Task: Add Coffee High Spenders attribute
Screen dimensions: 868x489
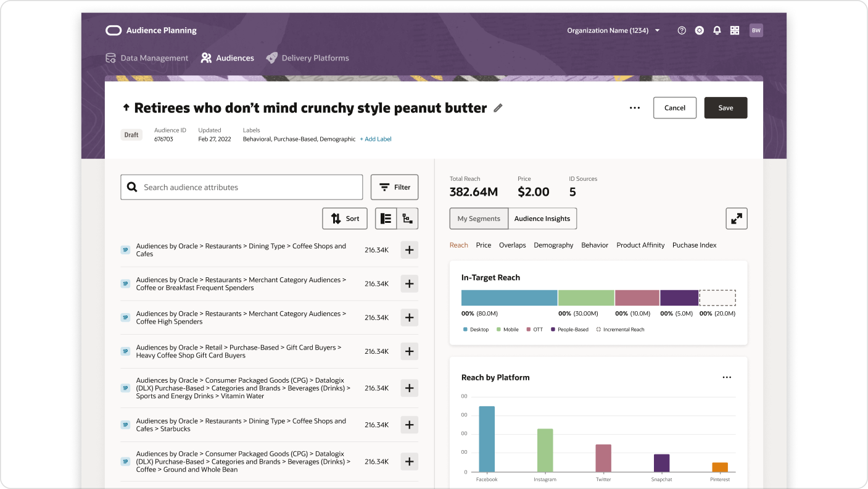Action: coord(410,317)
